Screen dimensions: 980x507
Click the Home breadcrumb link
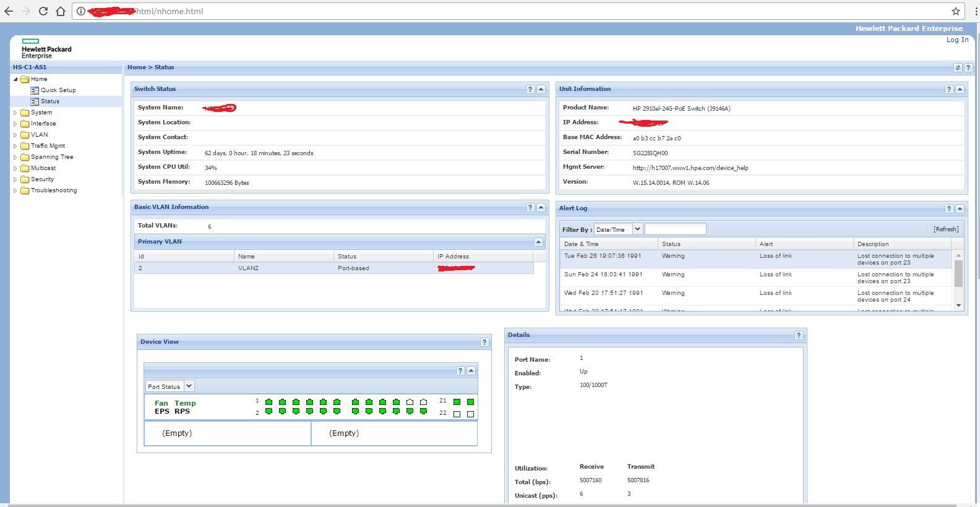137,67
